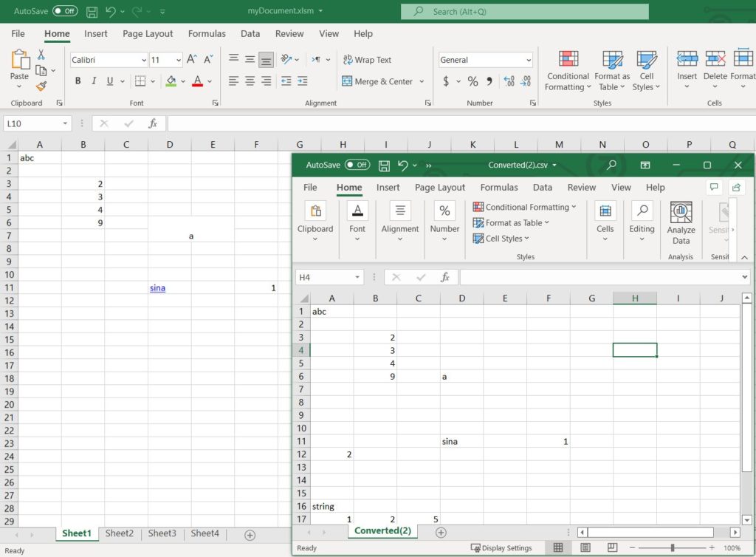The image size is (756, 557).
Task: Switch to the Formulas ribbon tab
Action: coord(206,33)
